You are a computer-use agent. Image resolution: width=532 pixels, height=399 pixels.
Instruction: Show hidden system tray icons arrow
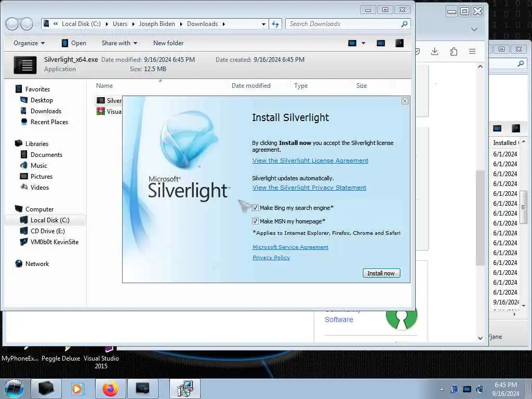click(442, 389)
